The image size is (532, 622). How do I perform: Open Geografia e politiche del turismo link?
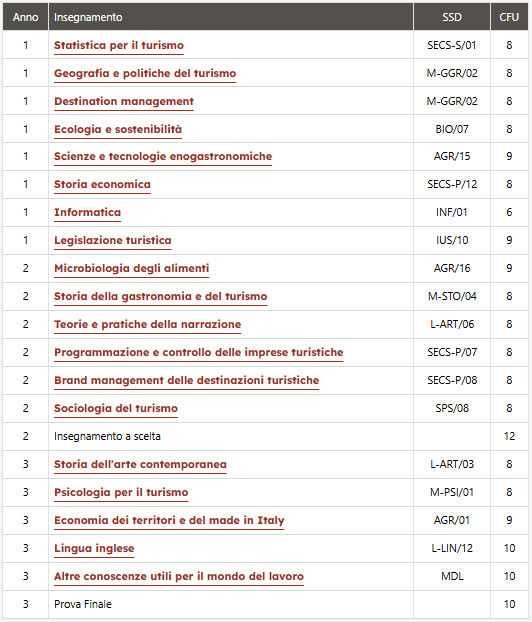[145, 73]
